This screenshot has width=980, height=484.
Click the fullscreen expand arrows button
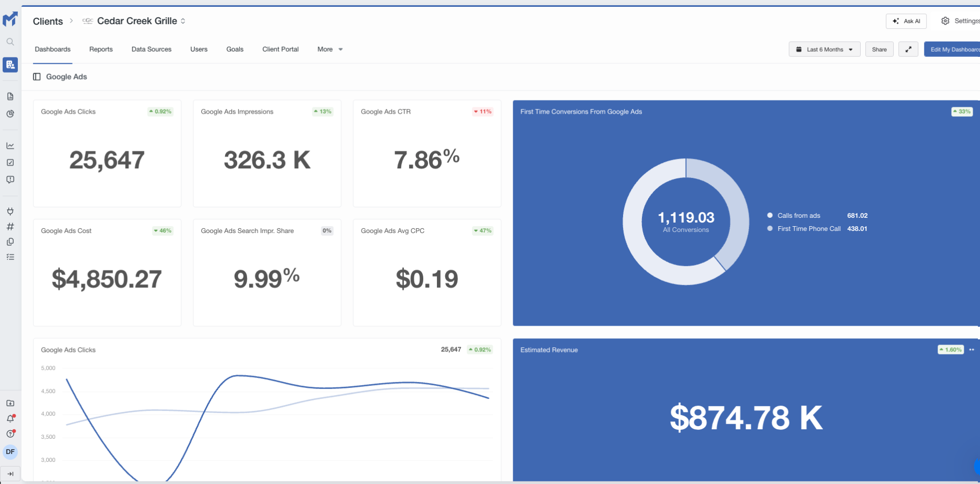click(x=908, y=49)
